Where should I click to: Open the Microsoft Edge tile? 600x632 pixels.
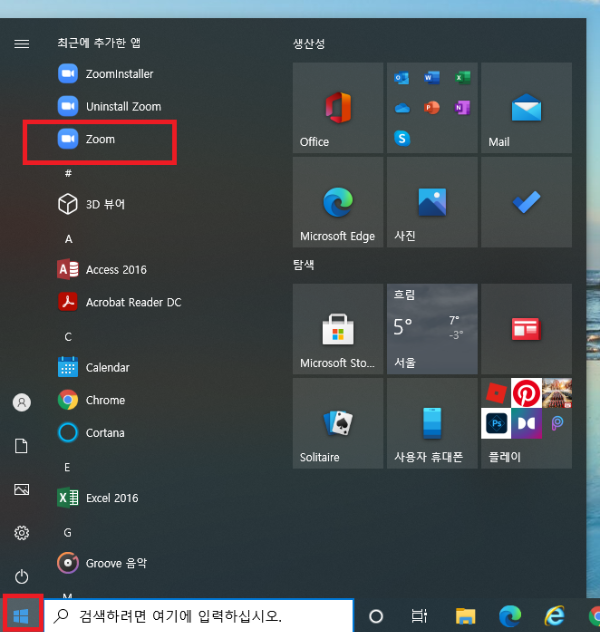tap(338, 202)
